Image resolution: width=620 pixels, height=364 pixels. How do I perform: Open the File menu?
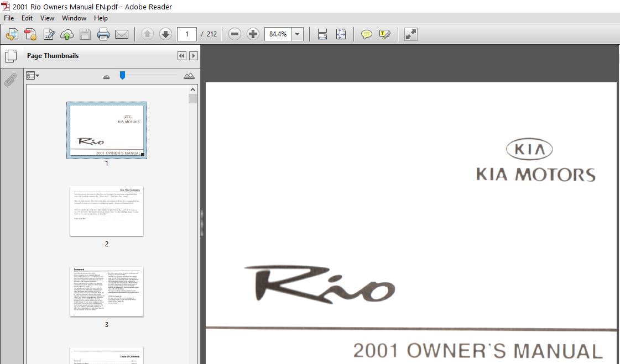pyautogui.click(x=9, y=18)
